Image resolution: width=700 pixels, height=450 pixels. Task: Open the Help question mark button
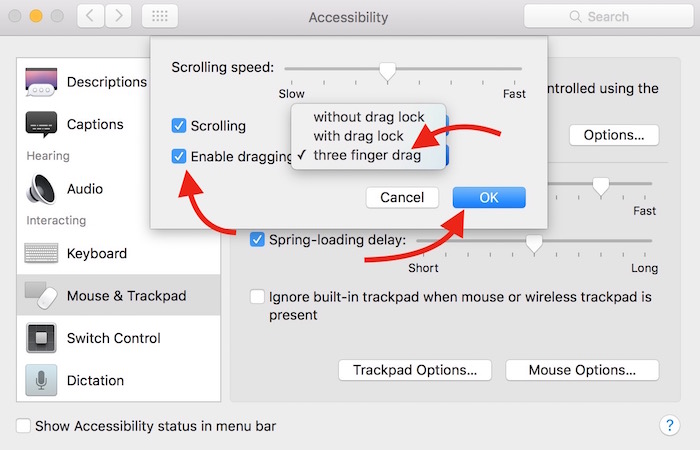pyautogui.click(x=670, y=425)
